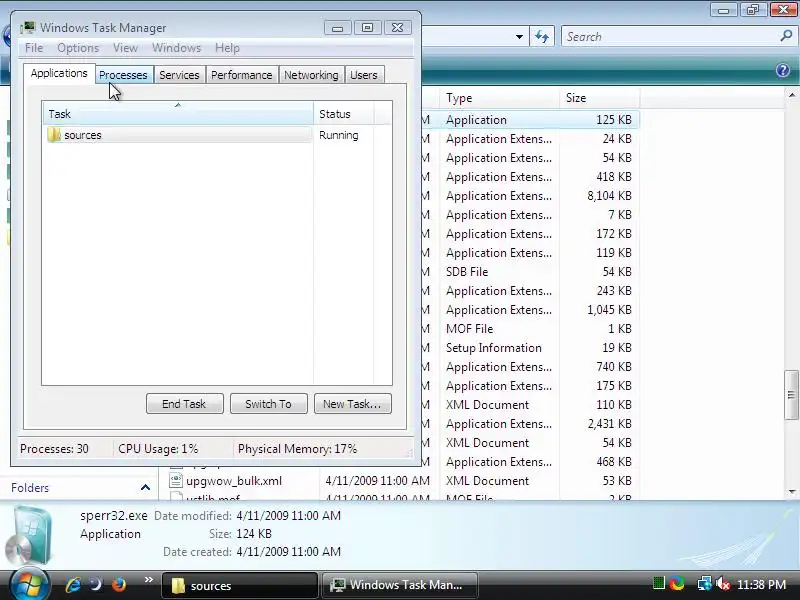Click the upgwow_bulk.xml file icon

[176, 480]
